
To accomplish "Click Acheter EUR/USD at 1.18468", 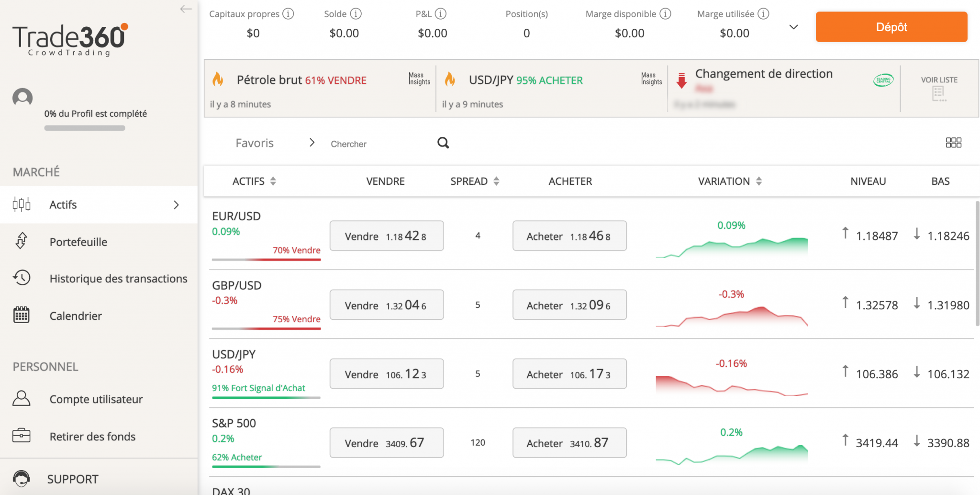I will point(569,236).
